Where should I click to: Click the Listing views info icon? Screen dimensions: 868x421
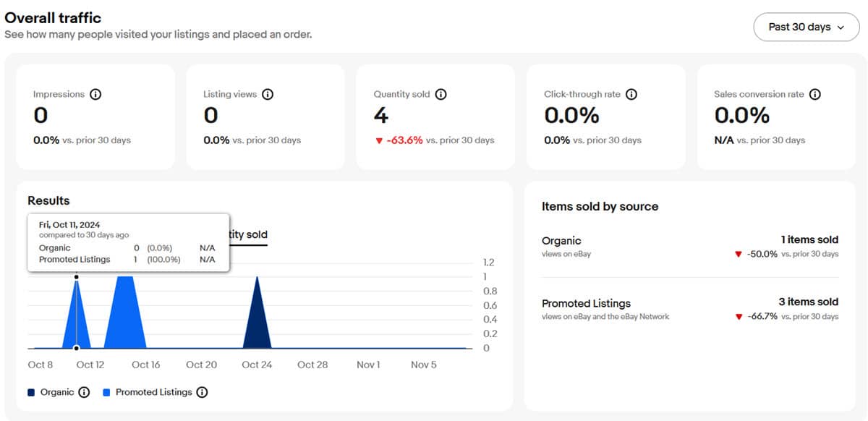pos(268,94)
